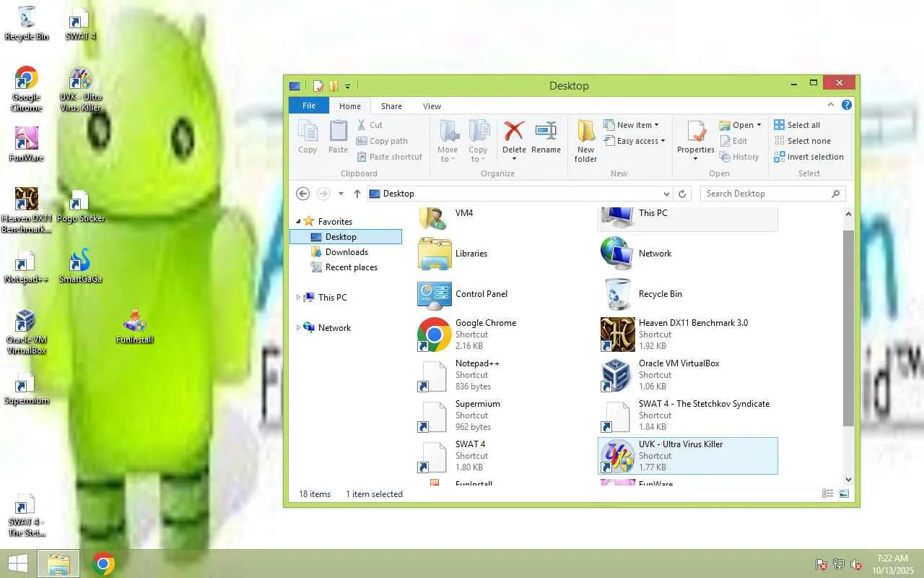Open the arrow beneath the Properties button

pos(696,159)
